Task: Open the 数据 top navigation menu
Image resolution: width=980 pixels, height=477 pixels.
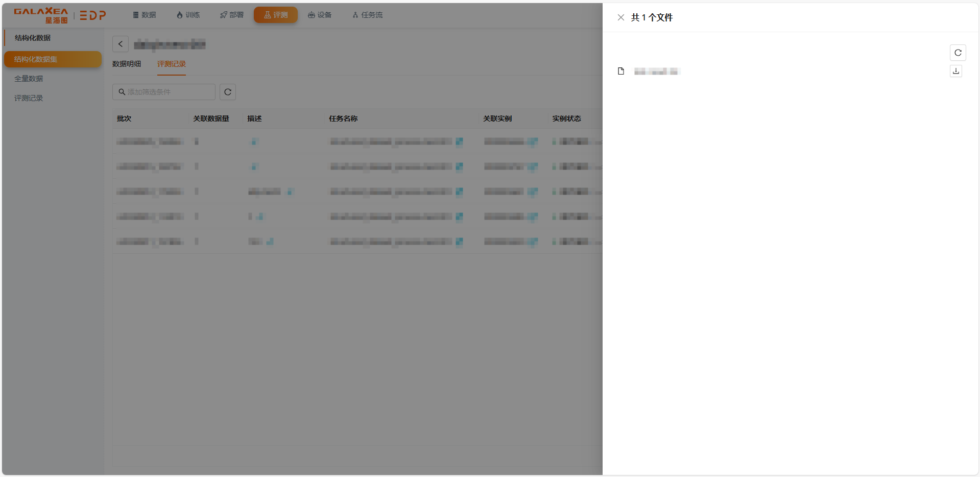Action: (x=145, y=15)
